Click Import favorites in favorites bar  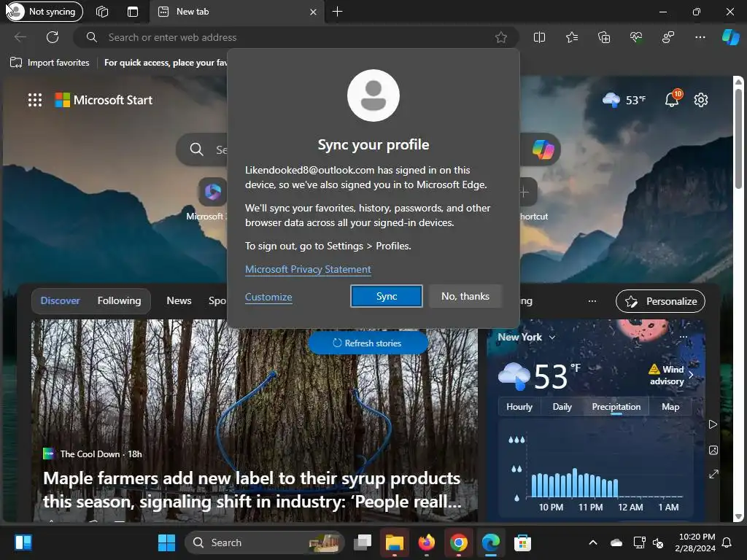click(x=50, y=63)
